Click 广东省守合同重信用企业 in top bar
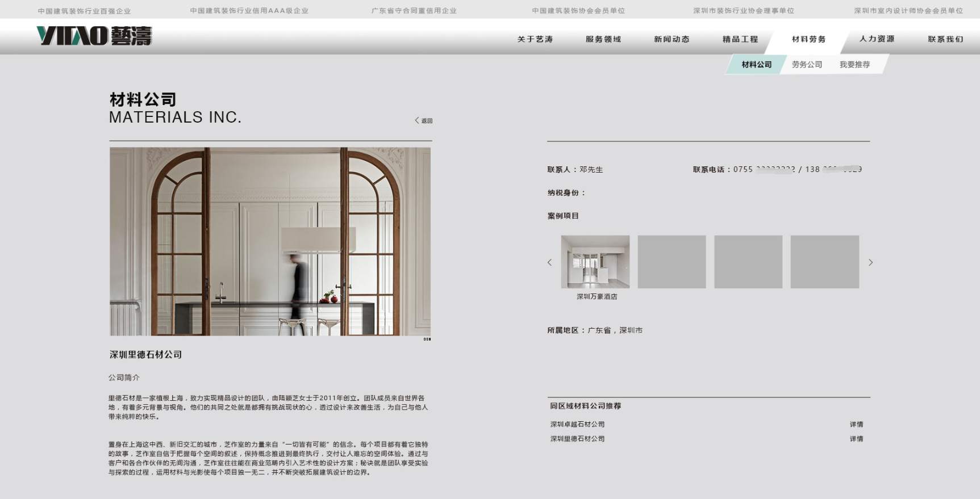The width and height of the screenshot is (980, 499). [414, 11]
